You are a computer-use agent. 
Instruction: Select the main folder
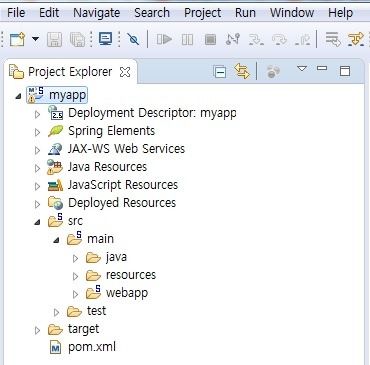point(100,239)
